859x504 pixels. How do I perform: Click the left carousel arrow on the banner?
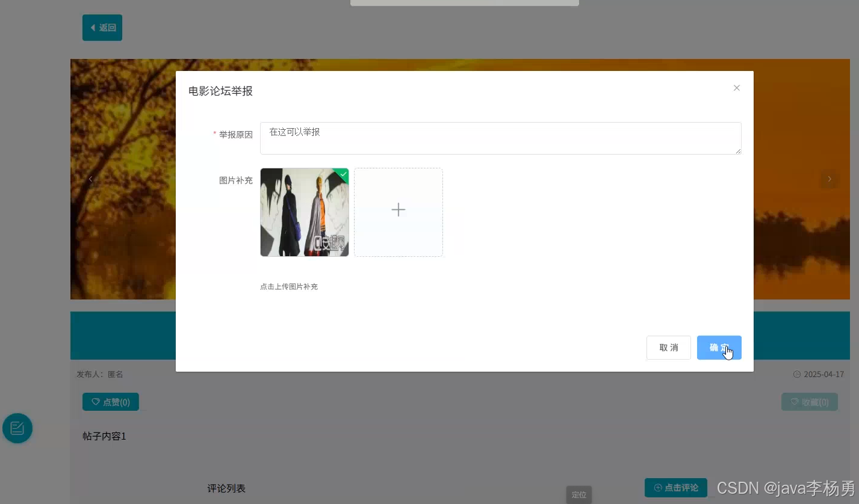(x=90, y=179)
